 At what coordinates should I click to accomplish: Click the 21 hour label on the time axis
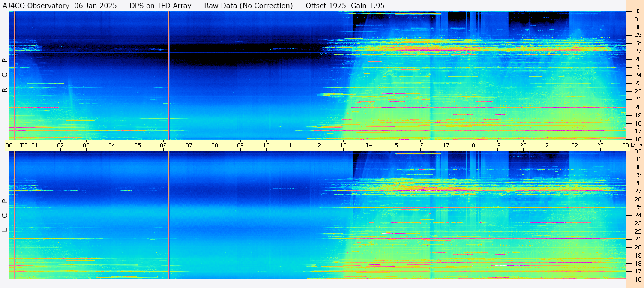tap(549, 145)
